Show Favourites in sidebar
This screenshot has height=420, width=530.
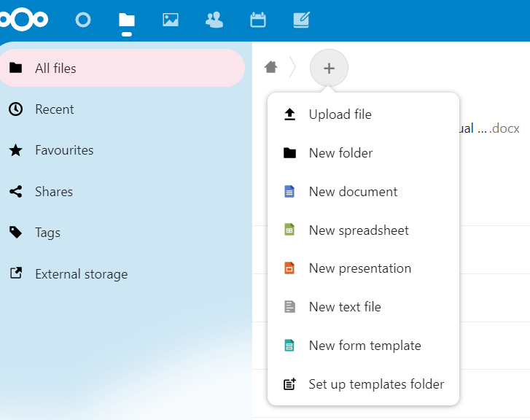click(x=122, y=150)
